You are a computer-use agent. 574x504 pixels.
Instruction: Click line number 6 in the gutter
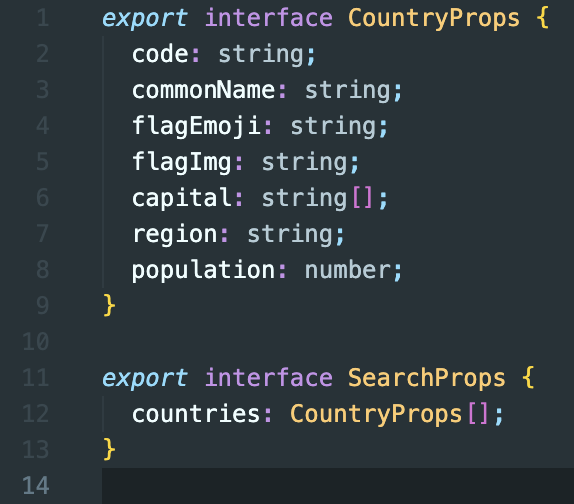43,198
